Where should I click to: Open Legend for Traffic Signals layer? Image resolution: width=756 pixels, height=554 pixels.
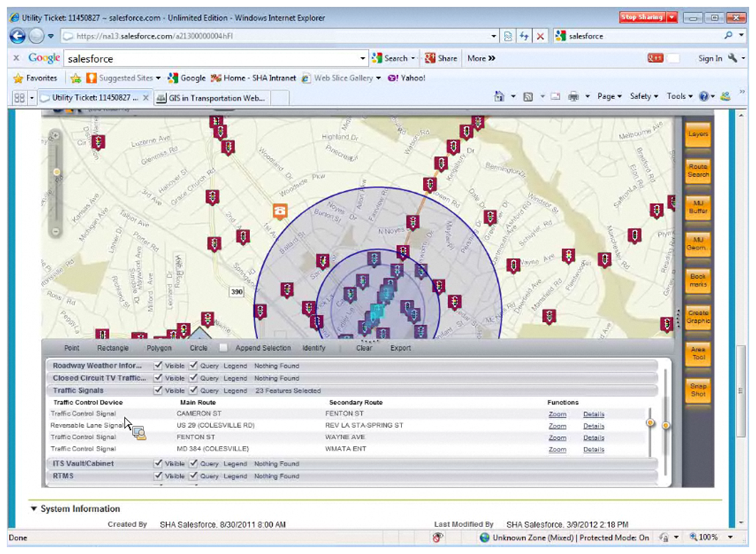coord(235,391)
